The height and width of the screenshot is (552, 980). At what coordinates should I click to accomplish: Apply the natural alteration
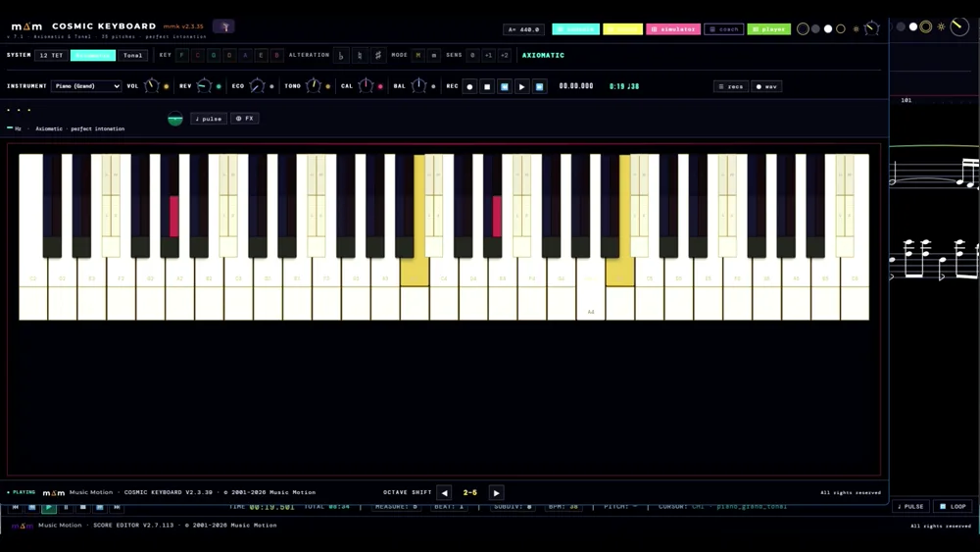tap(360, 55)
